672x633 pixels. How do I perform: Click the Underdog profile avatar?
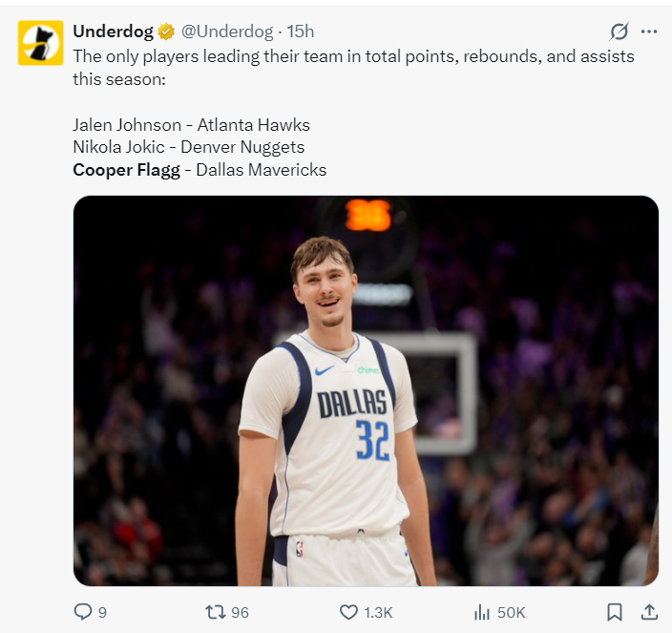(x=40, y=43)
